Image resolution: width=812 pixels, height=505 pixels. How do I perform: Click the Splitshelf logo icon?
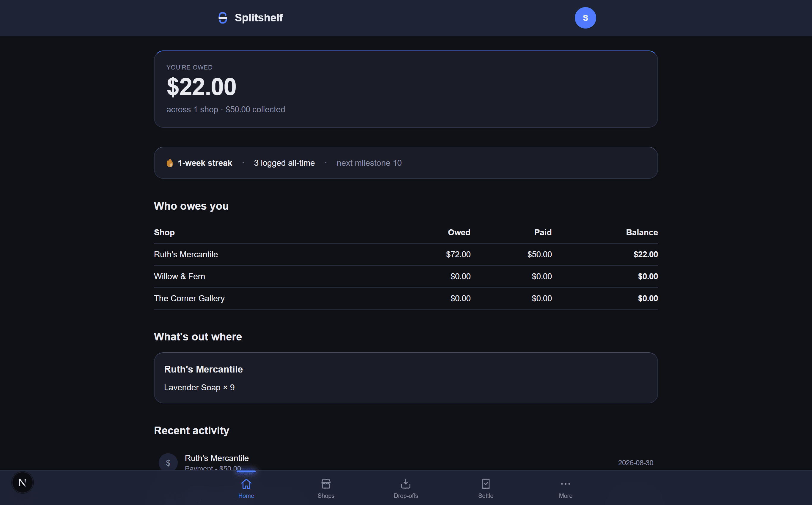[x=223, y=18]
